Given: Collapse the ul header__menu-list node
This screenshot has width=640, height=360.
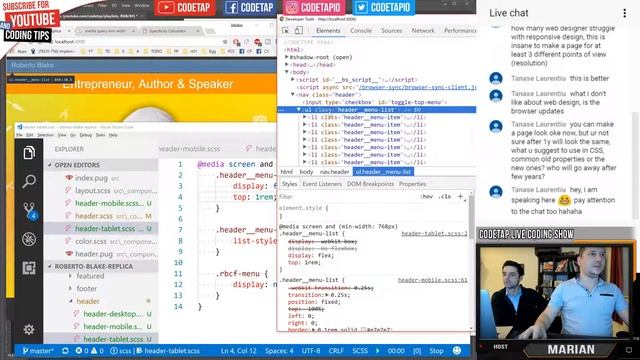Looking at the screenshot, I should pyautogui.click(x=299, y=109).
